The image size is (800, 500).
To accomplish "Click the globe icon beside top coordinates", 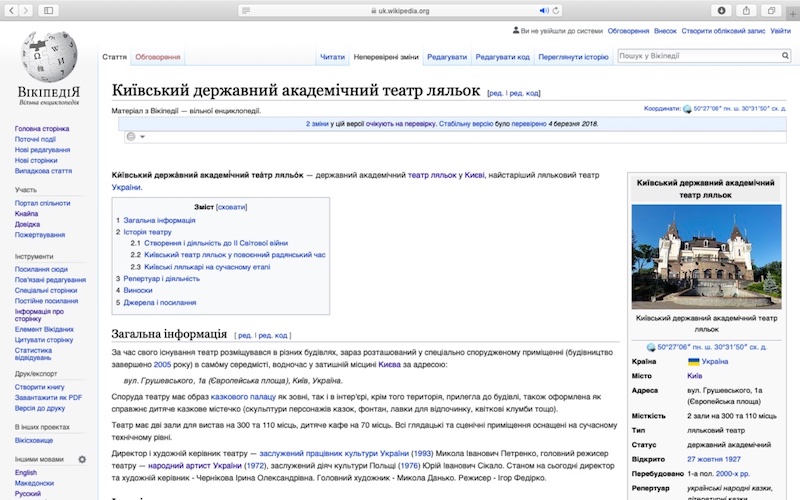I will pyautogui.click(x=687, y=109).
